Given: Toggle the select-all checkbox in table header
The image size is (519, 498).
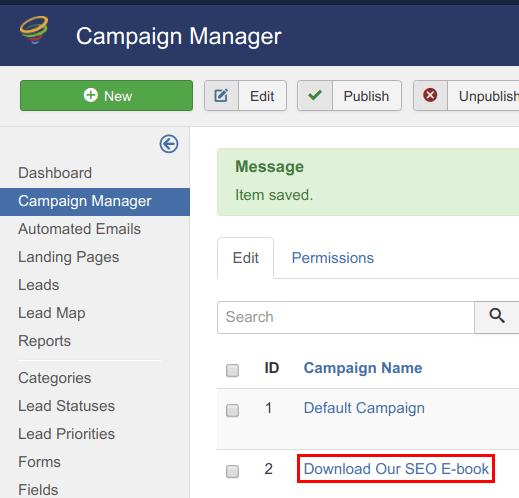Looking at the screenshot, I should coord(232,370).
